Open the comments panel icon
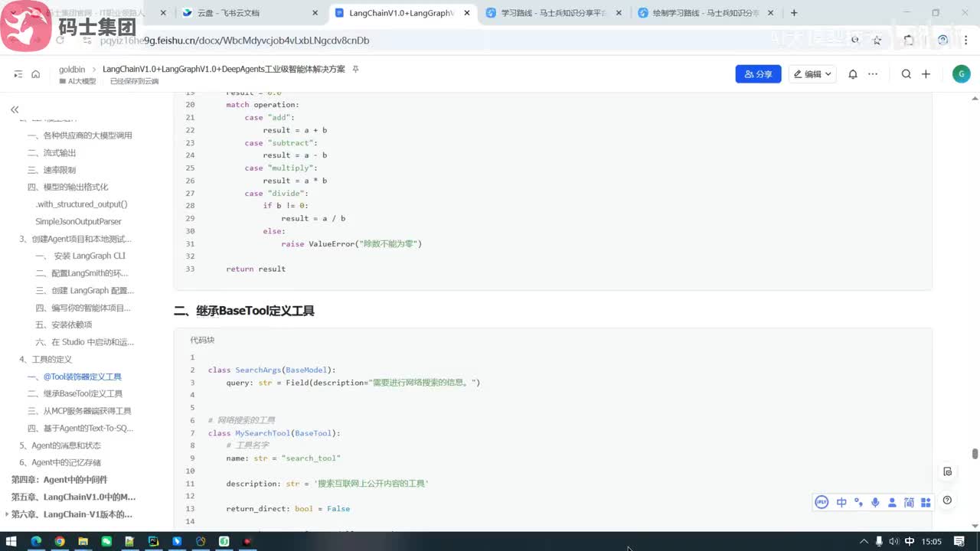 pos(948,471)
